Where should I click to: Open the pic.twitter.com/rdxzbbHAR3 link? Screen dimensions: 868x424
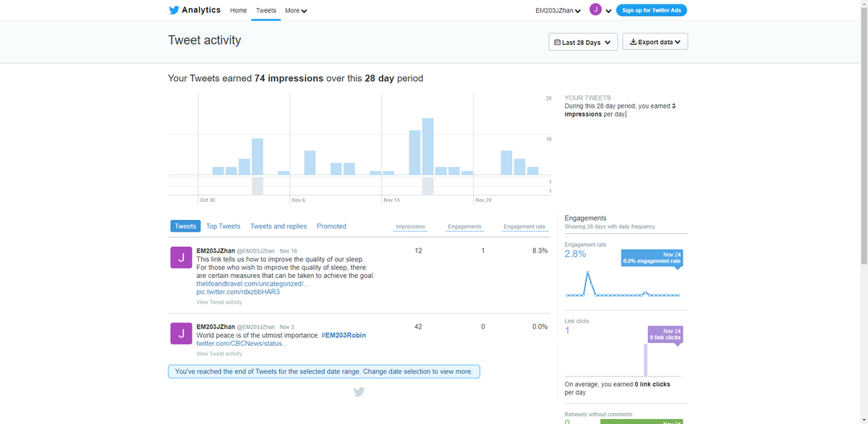tap(238, 292)
